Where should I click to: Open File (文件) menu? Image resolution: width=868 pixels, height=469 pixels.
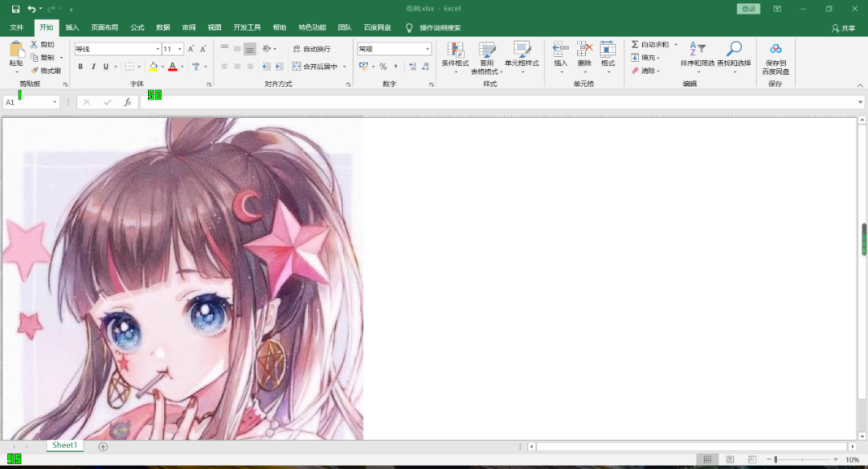[17, 27]
